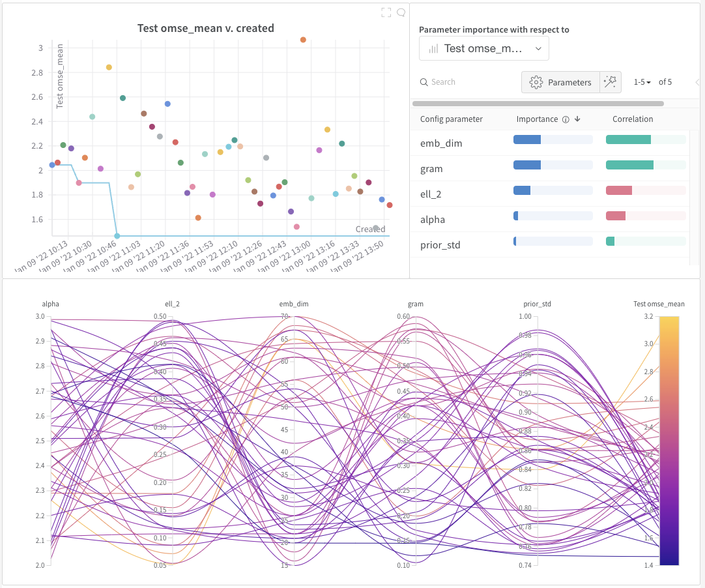Click the prior_std axis label
Screen dimensions: 705x588
537,304
